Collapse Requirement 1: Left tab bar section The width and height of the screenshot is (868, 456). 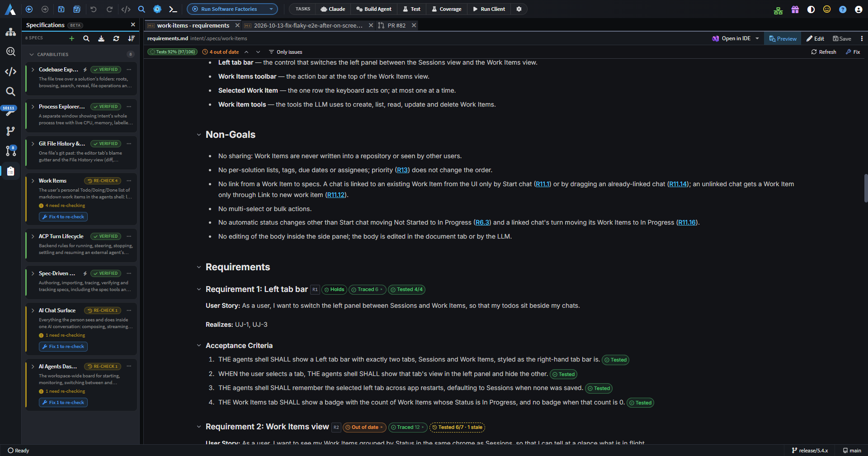[x=199, y=289]
